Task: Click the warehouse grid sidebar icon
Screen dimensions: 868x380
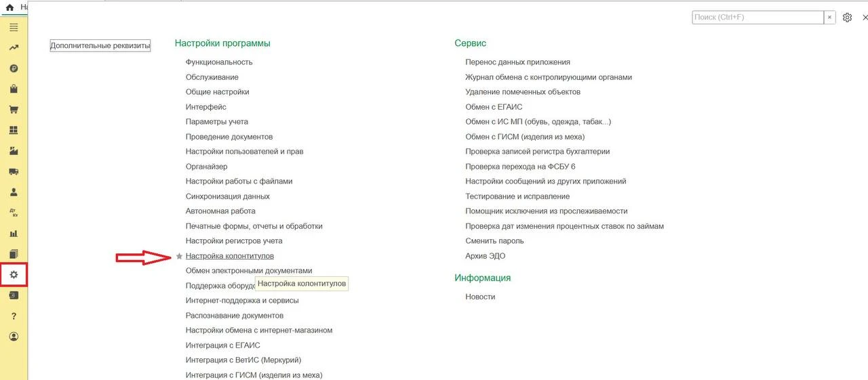Action: pyautogui.click(x=14, y=130)
